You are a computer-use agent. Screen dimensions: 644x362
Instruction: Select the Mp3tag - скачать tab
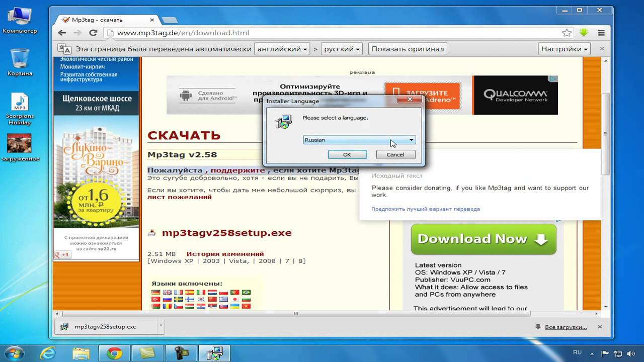(x=108, y=20)
